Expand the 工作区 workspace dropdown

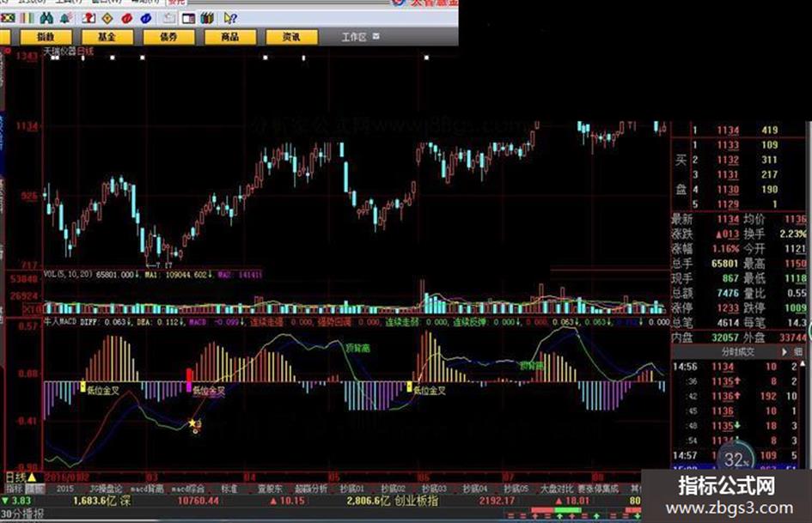click(x=376, y=36)
